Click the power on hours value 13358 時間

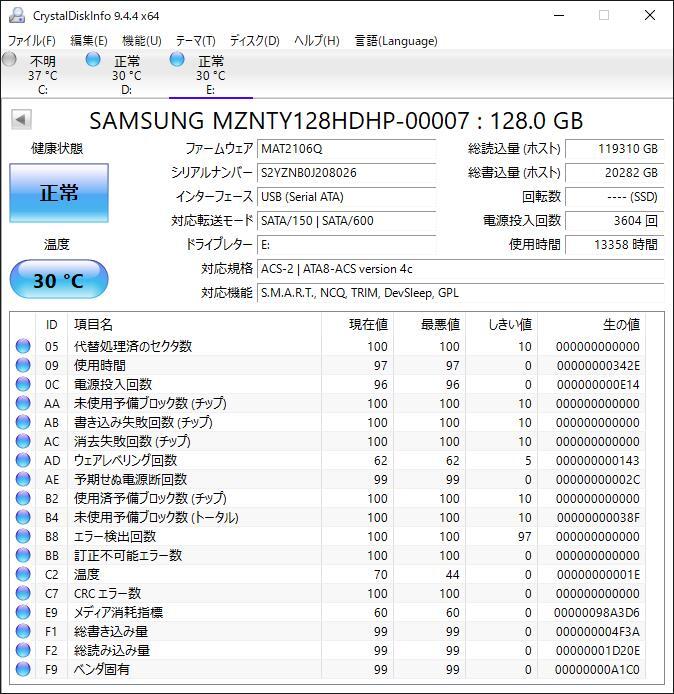615,244
